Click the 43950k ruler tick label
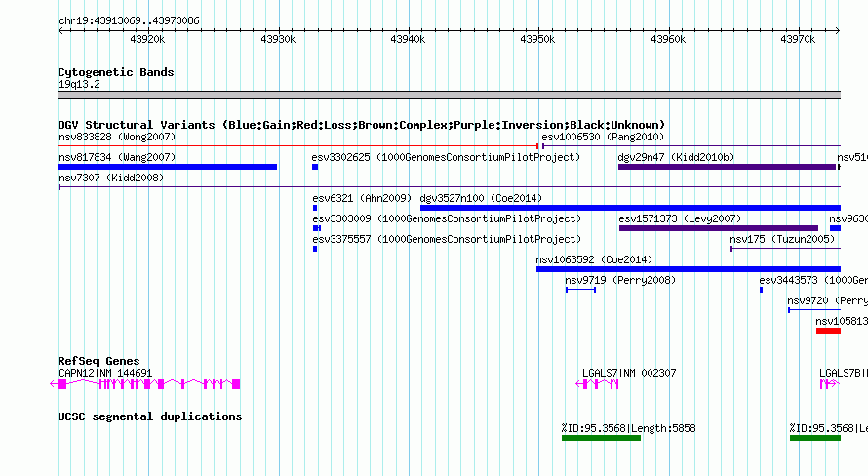Image resolution: width=868 pixels, height=476 pixels. click(x=537, y=39)
